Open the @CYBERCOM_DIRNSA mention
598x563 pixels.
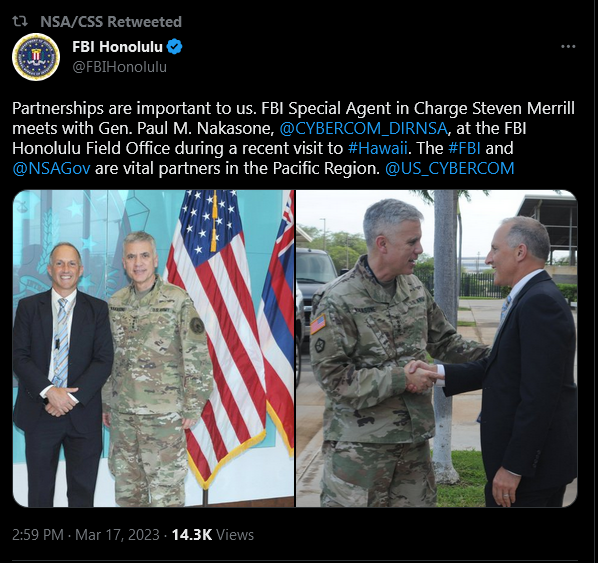coord(363,128)
